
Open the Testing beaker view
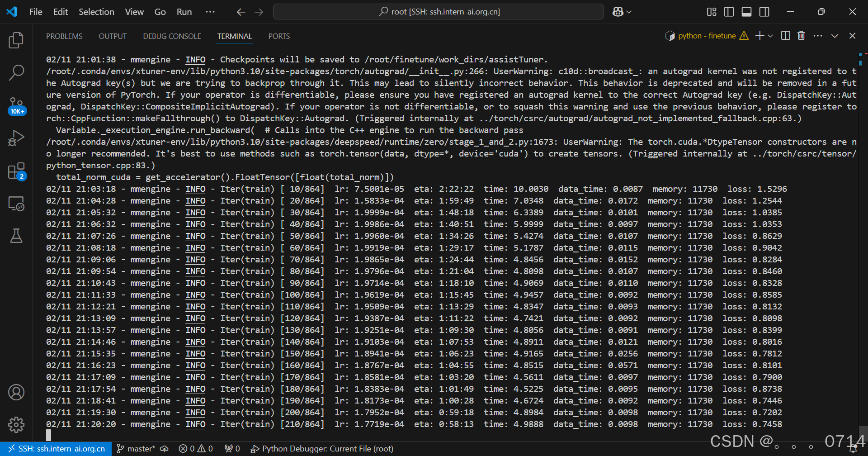[x=16, y=236]
